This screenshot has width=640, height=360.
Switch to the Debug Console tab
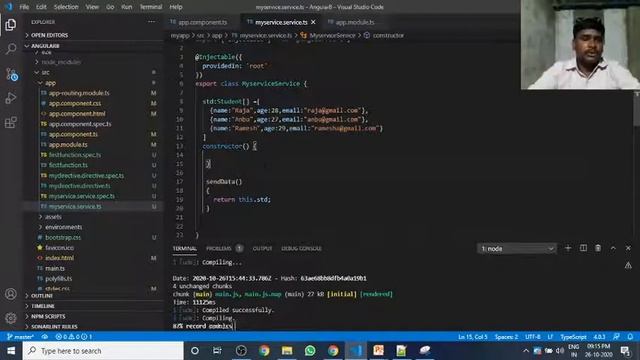301,248
